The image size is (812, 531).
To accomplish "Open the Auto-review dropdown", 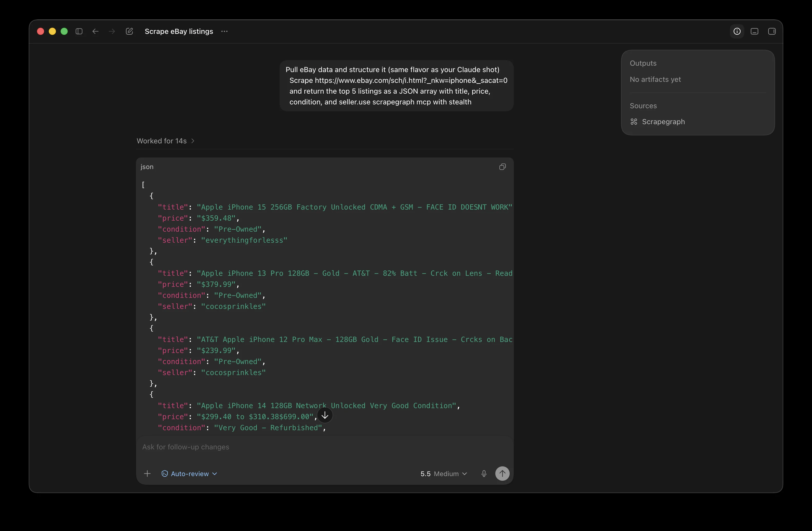I will pos(189,474).
